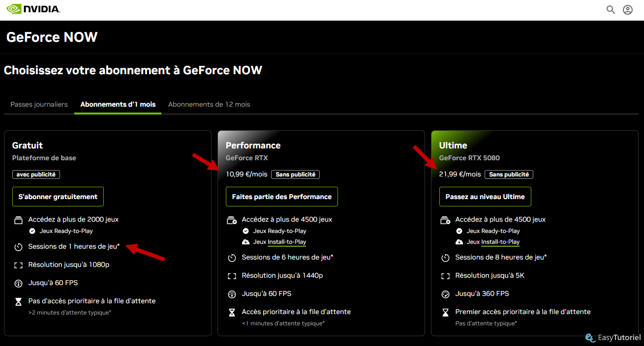The image size is (644, 346).
Task: Click the checkmark icon in Ultime Ready-to-Play
Action: (459, 231)
